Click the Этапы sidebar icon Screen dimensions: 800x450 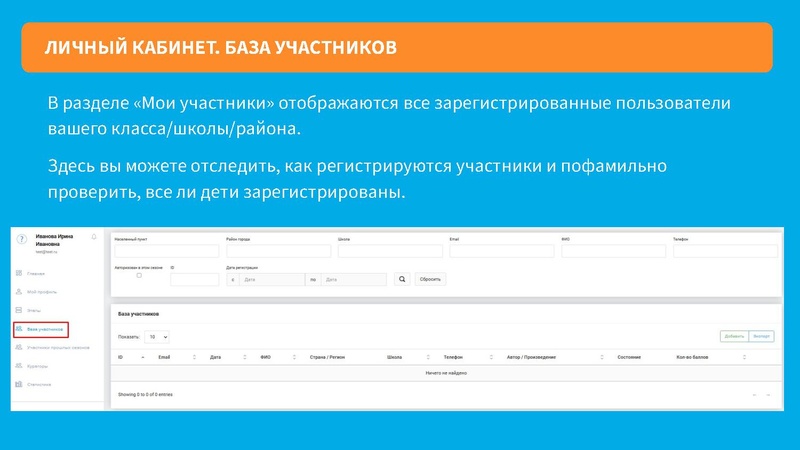[x=19, y=310]
